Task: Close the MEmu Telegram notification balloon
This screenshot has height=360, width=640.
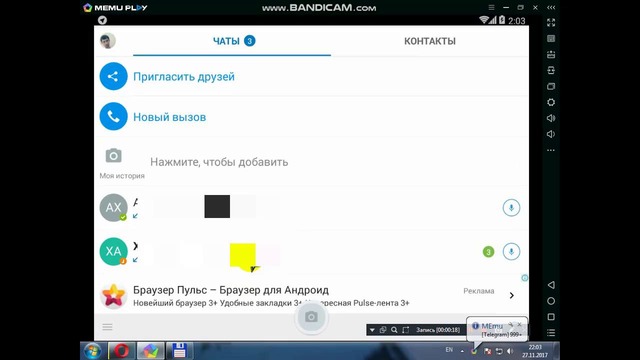Action: (519, 325)
